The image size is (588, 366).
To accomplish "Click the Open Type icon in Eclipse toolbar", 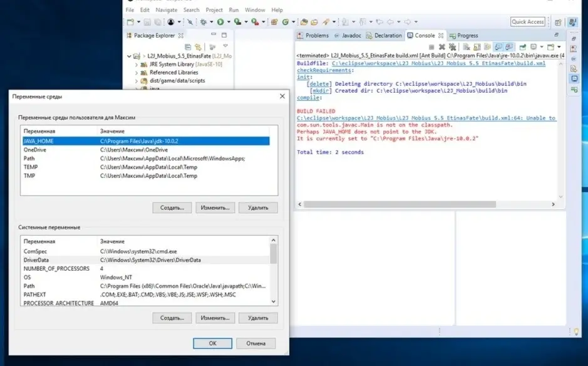I will click(304, 22).
